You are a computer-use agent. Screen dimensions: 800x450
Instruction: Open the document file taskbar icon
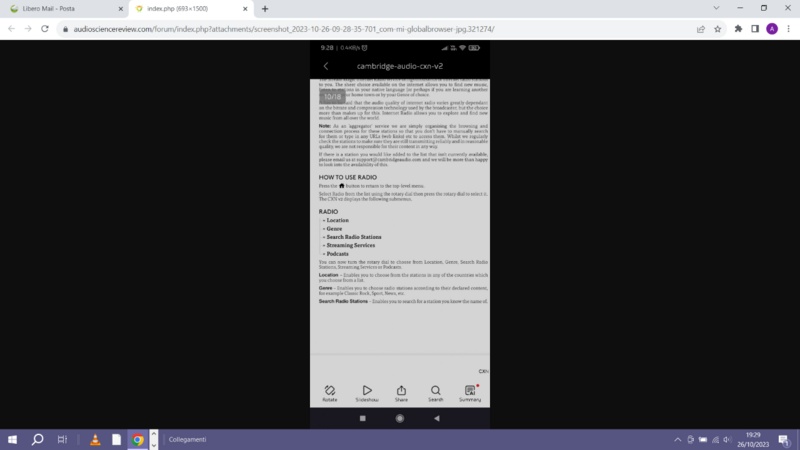pyautogui.click(x=116, y=439)
